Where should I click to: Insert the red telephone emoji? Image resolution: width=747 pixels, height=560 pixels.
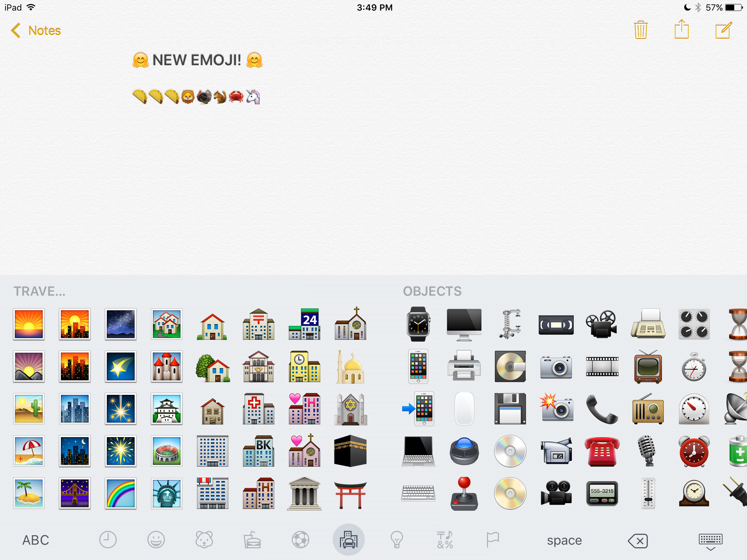point(602,451)
